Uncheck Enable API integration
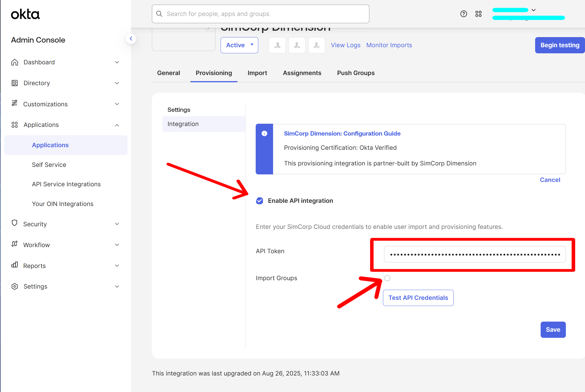The height and width of the screenshot is (392, 585). (x=259, y=200)
